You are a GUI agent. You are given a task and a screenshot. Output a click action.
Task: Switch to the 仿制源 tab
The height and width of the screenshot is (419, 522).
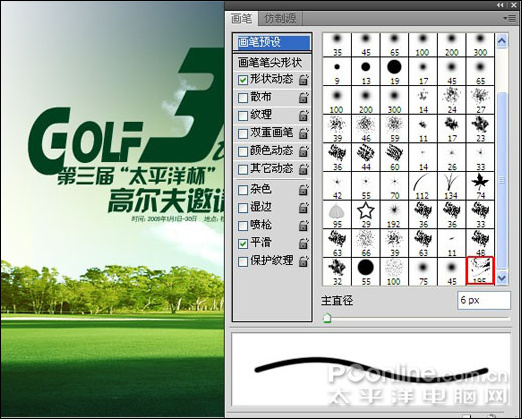tap(280, 18)
